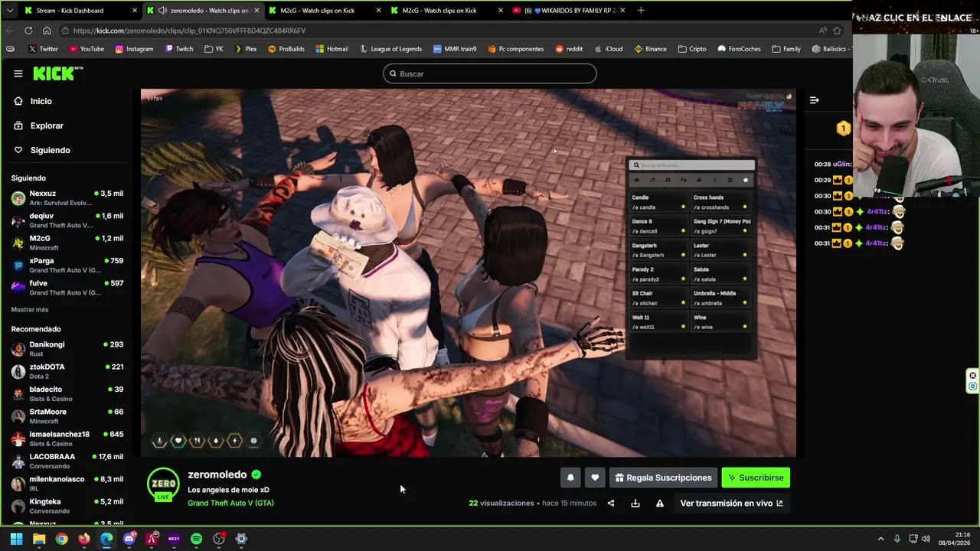Open ProBuilds bookmark
The image size is (980, 551).
coord(286,49)
